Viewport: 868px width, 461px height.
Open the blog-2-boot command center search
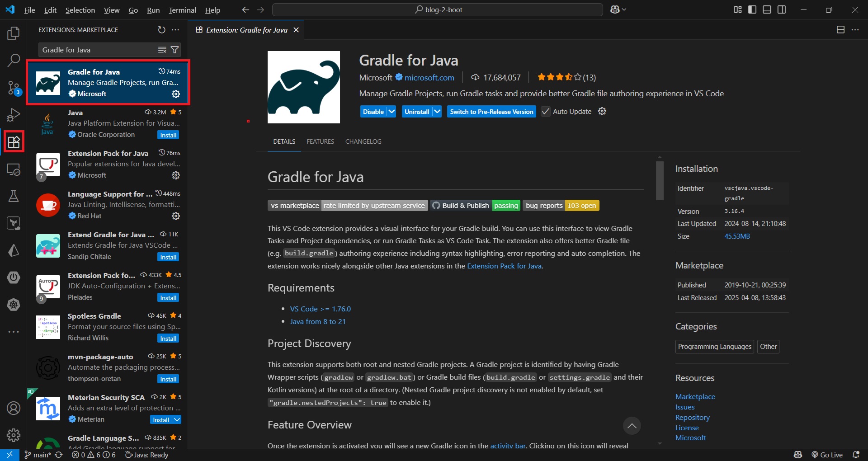pos(438,9)
